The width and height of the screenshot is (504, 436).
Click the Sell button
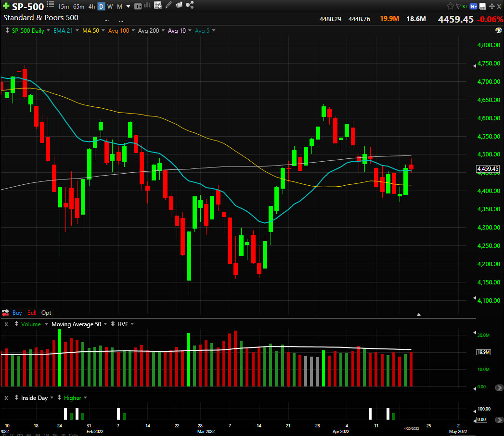[32, 313]
